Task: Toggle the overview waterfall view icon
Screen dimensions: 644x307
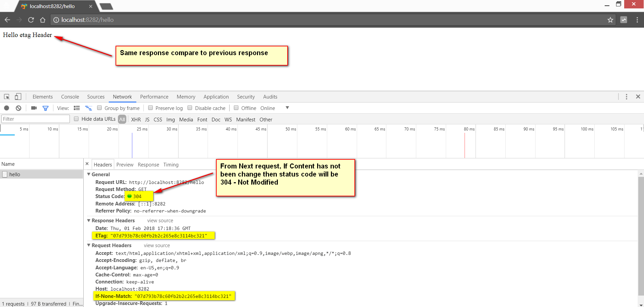Action: pyautogui.click(x=88, y=108)
